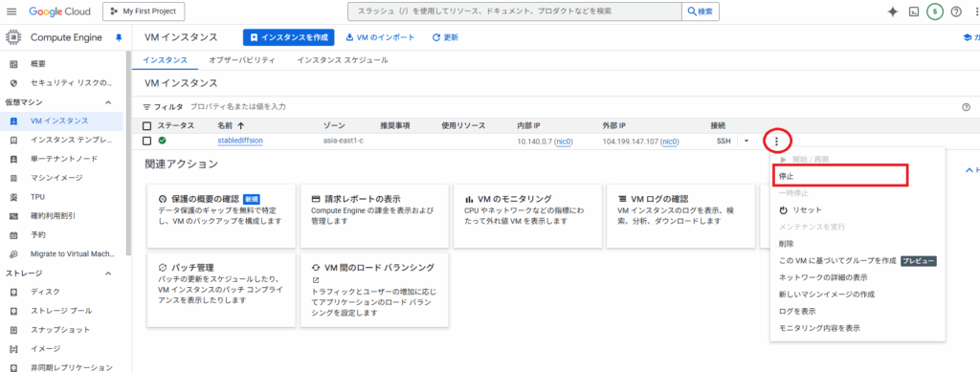
Task: Open ストレージ プール sidebar item
Action: (x=61, y=311)
